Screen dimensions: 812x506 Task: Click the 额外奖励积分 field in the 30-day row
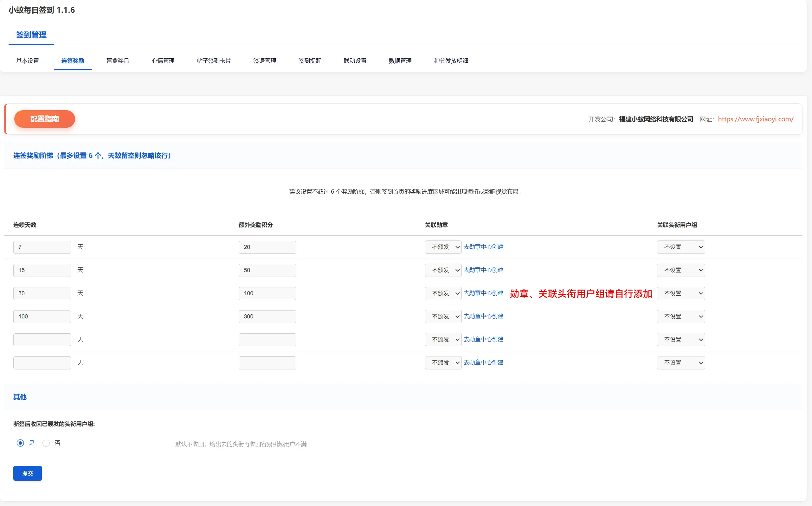click(x=267, y=293)
